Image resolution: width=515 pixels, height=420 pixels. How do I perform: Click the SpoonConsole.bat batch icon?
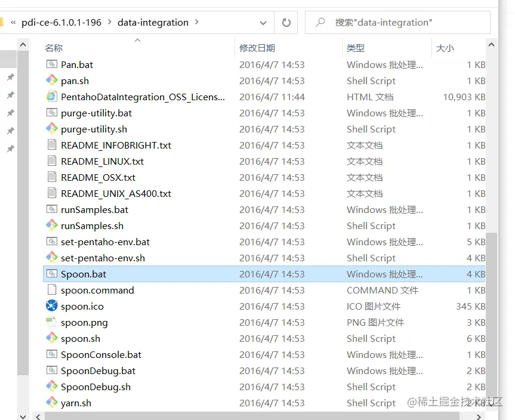[51, 354]
